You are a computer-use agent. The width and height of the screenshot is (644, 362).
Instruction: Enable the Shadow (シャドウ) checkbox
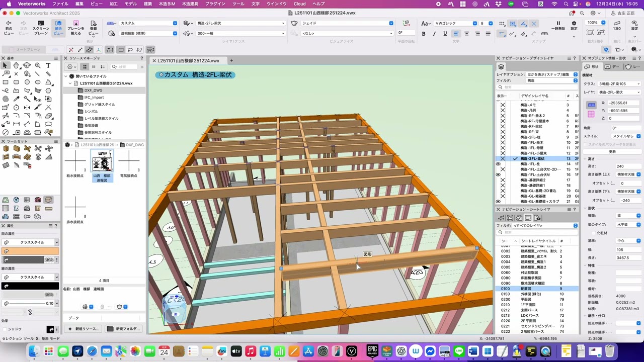click(5, 329)
